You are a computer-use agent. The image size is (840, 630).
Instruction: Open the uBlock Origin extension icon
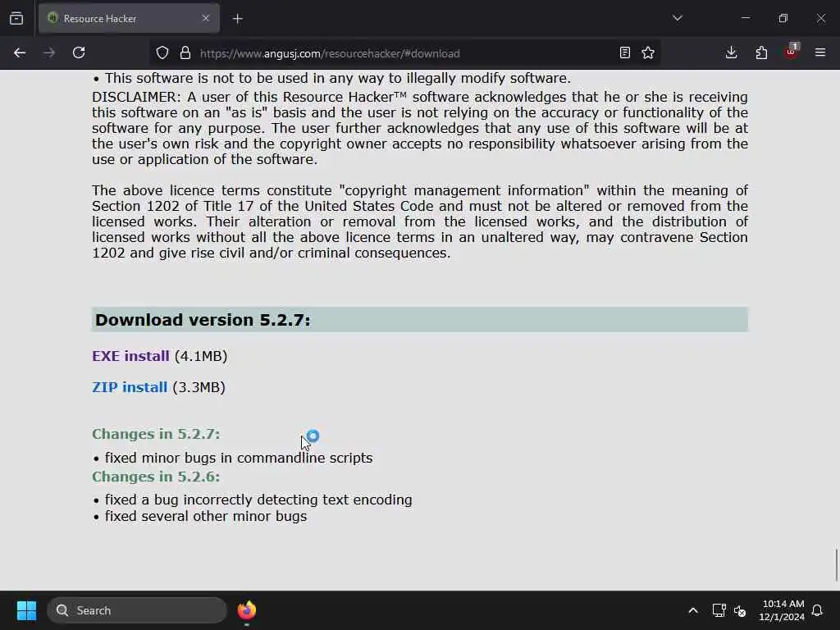point(792,52)
